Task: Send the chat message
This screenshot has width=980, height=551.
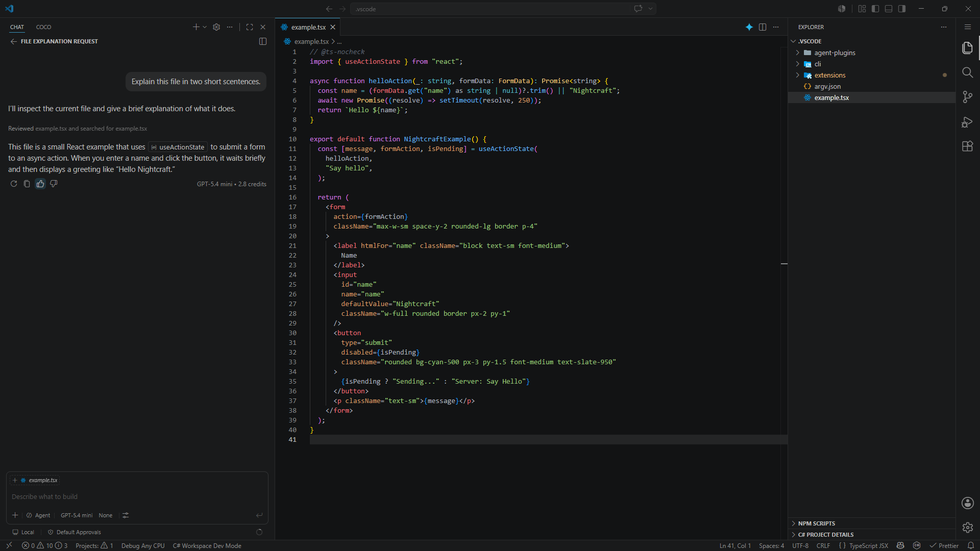Action: 259,515
